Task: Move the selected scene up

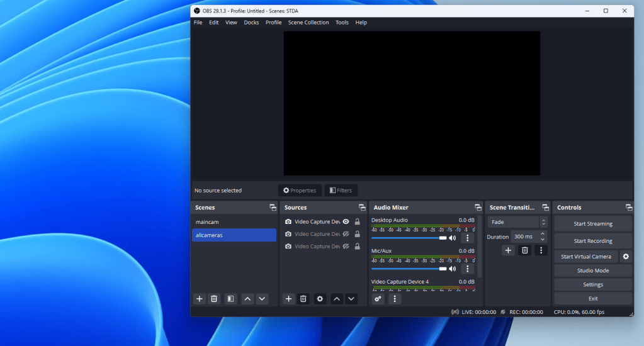Action: [x=247, y=299]
